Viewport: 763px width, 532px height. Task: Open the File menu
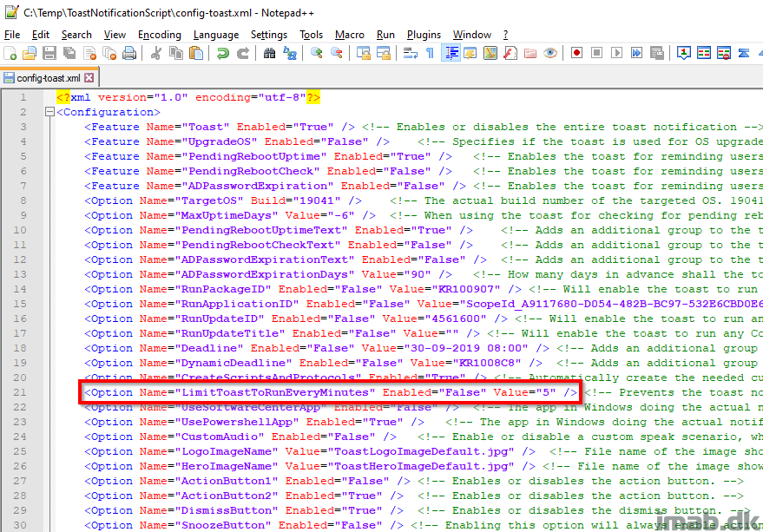click(12, 35)
